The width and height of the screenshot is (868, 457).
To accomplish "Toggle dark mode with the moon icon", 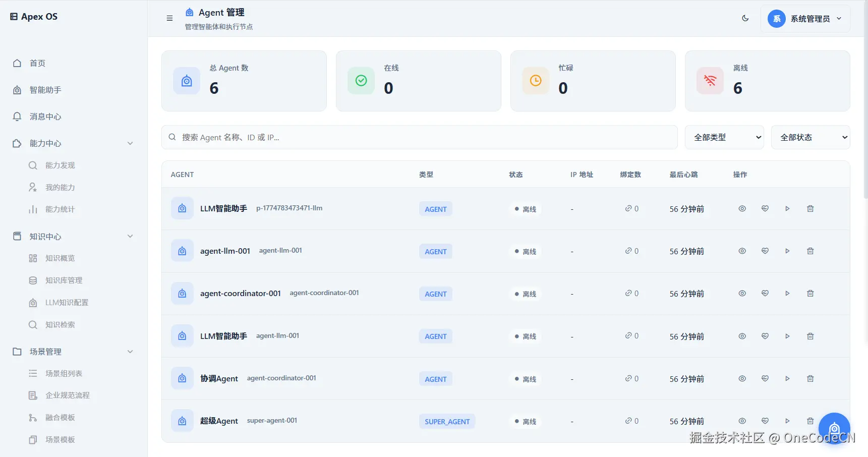I will coord(745,18).
